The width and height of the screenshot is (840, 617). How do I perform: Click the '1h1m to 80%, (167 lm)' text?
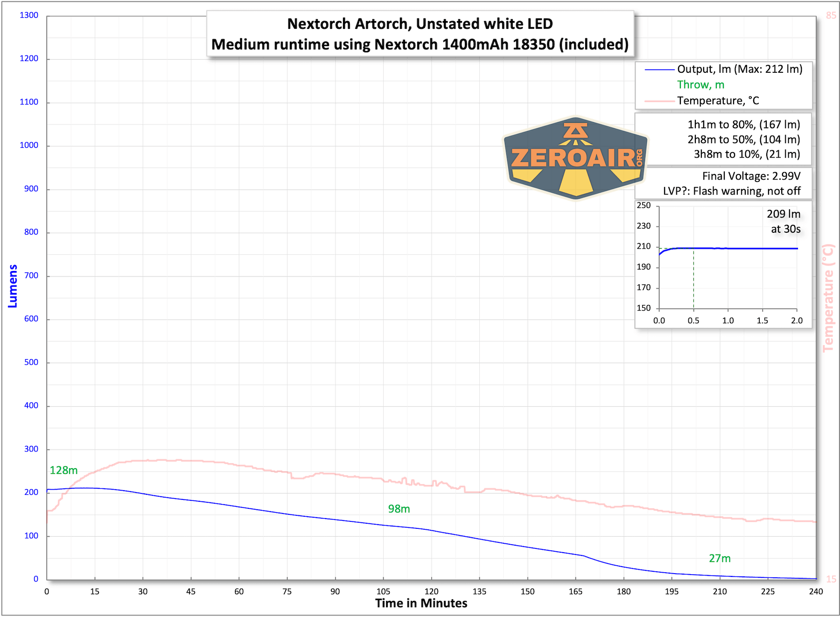click(x=743, y=125)
